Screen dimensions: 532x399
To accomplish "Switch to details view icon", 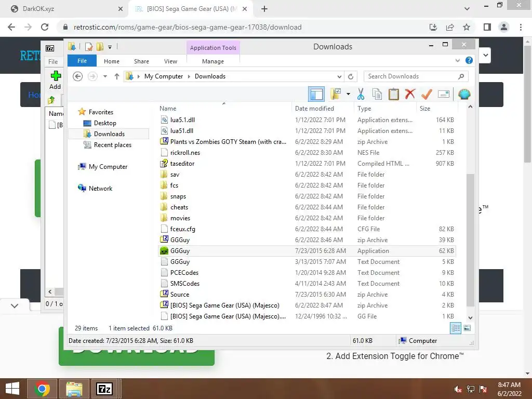I will [x=455, y=328].
